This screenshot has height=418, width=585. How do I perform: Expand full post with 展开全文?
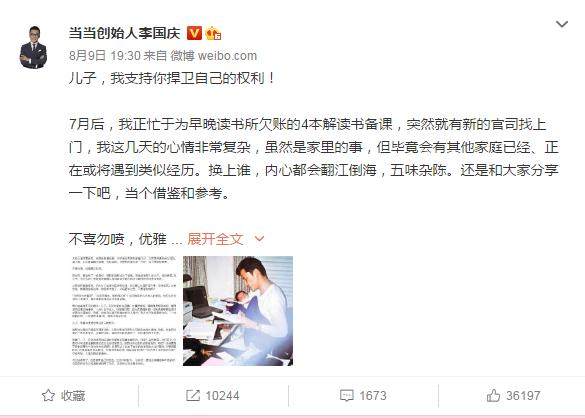point(215,239)
